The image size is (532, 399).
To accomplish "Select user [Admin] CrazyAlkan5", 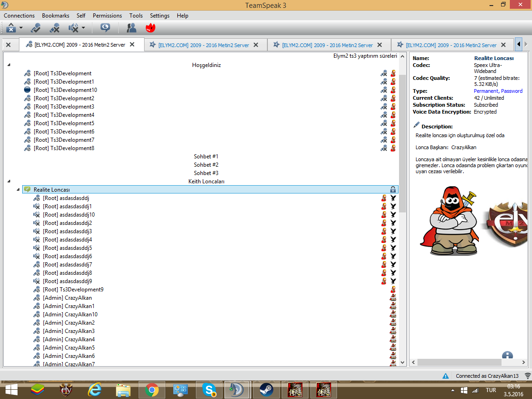I will tap(68, 348).
